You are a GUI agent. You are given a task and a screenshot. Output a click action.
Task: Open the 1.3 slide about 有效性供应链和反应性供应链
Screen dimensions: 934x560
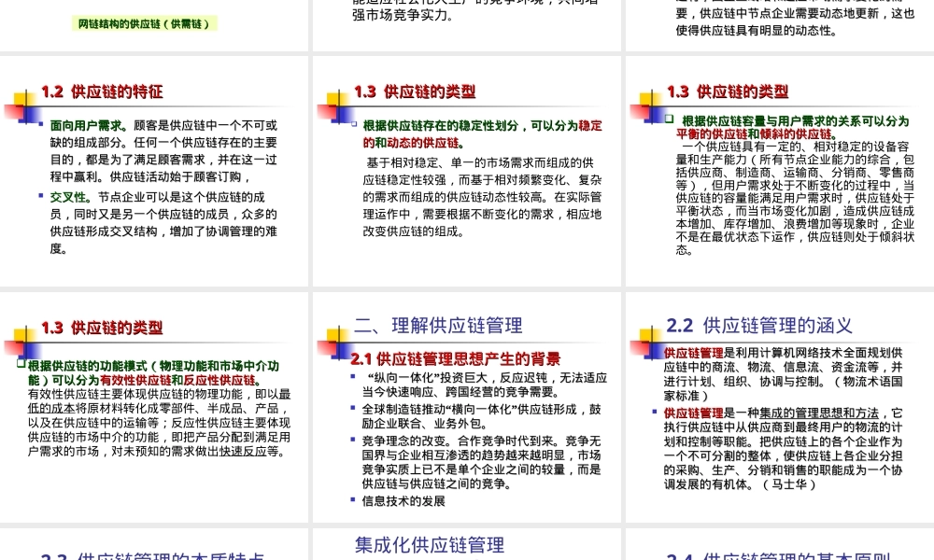pyautogui.click(x=154, y=407)
